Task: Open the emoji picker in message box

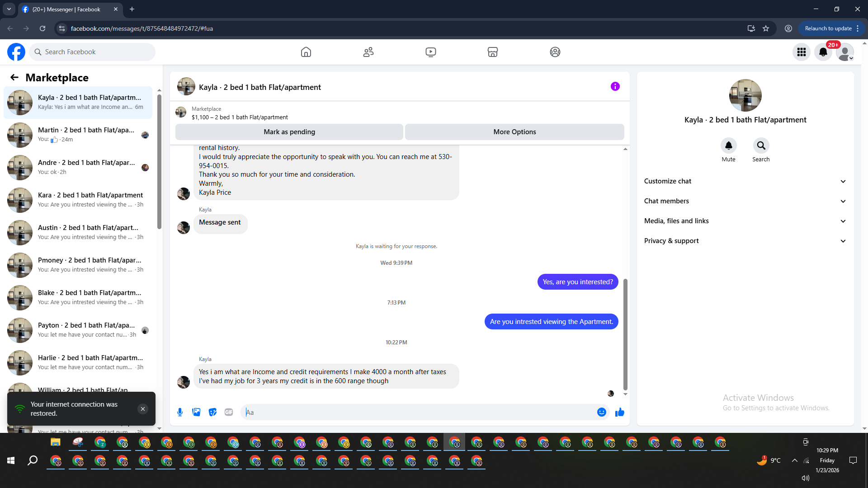Action: (601, 412)
